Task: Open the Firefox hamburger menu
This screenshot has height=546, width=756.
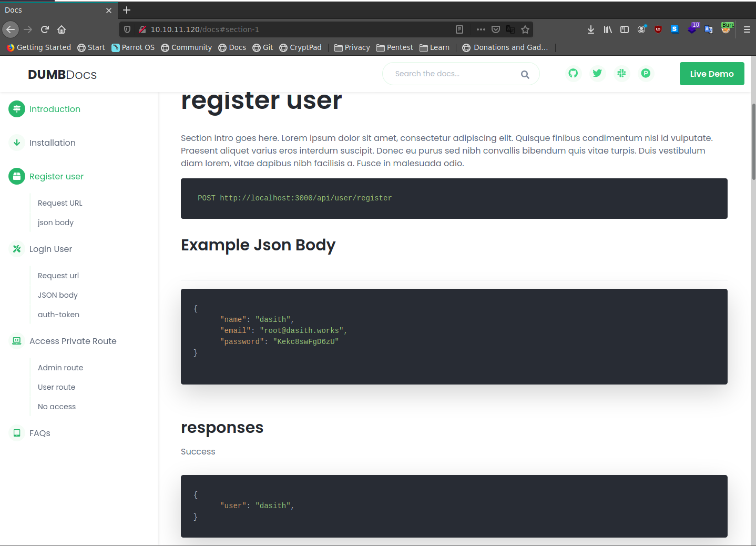Action: (747, 29)
